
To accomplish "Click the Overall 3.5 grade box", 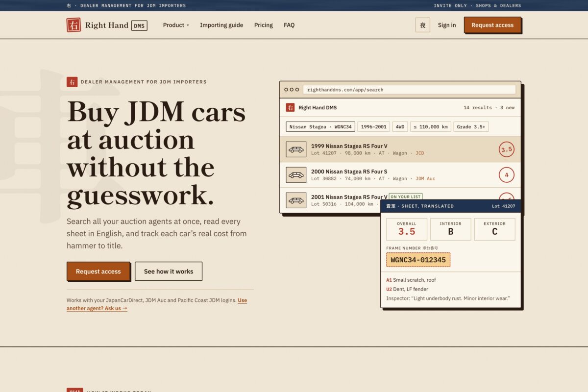I will [407, 229].
